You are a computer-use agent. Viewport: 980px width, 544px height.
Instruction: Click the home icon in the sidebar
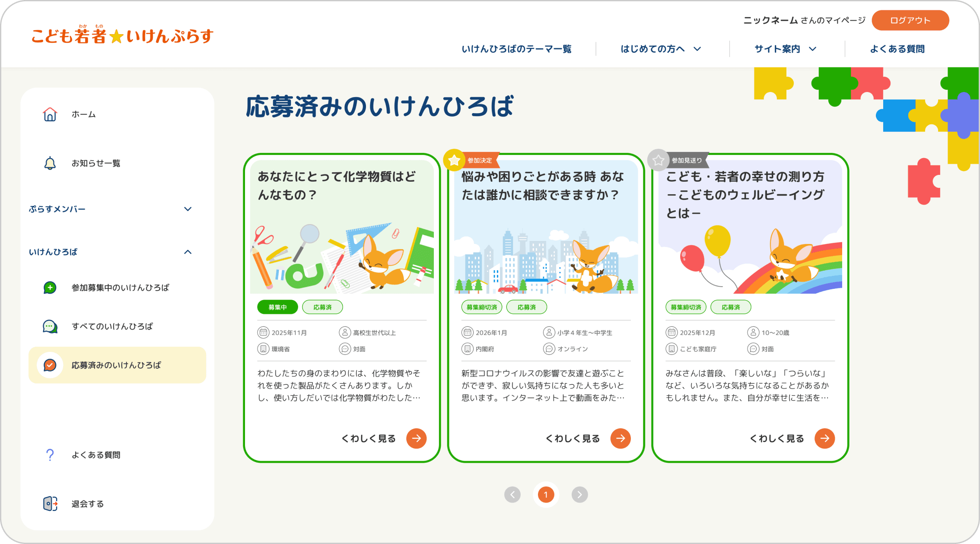50,114
